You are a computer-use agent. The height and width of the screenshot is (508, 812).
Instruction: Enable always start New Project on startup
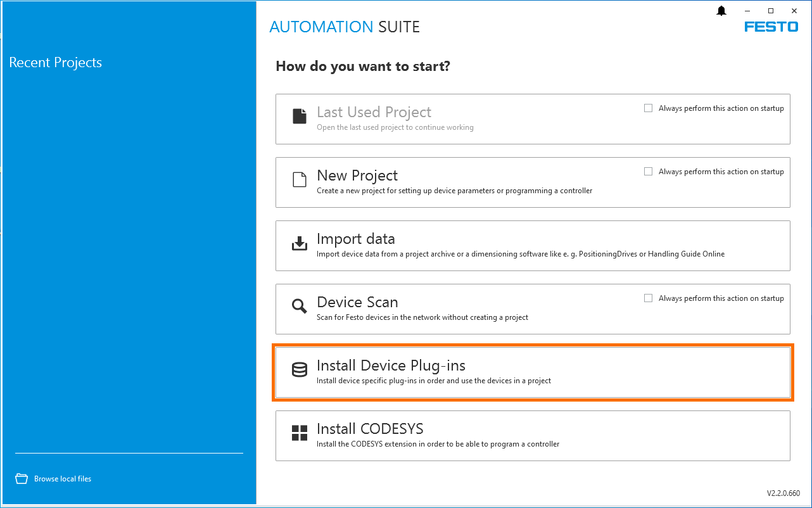pyautogui.click(x=648, y=172)
